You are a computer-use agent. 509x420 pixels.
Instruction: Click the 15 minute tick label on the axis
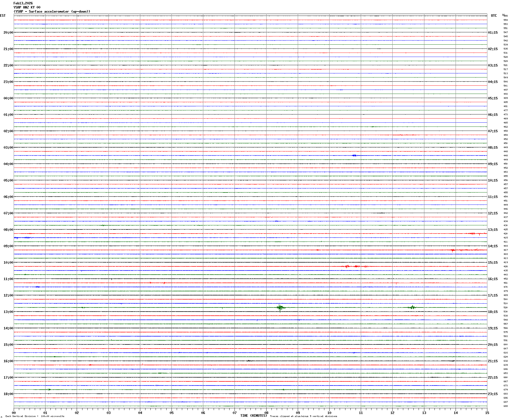[487, 413]
